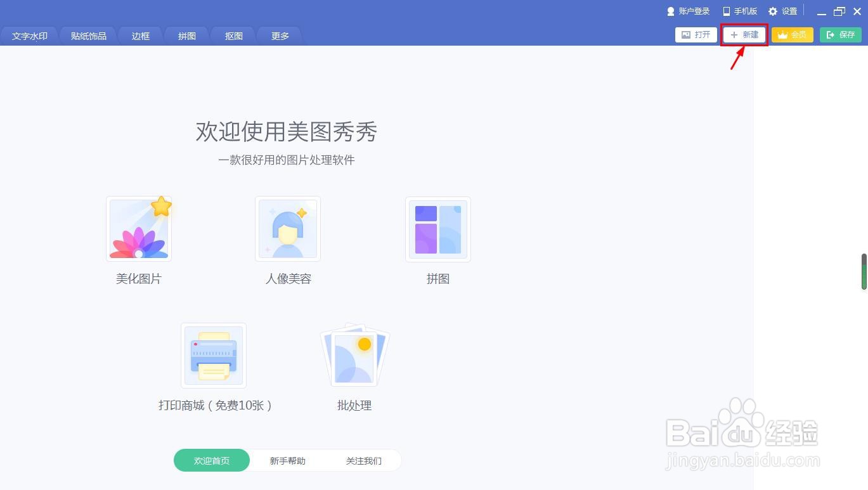
Task: Open the 会员 membership button
Action: [x=793, y=35]
